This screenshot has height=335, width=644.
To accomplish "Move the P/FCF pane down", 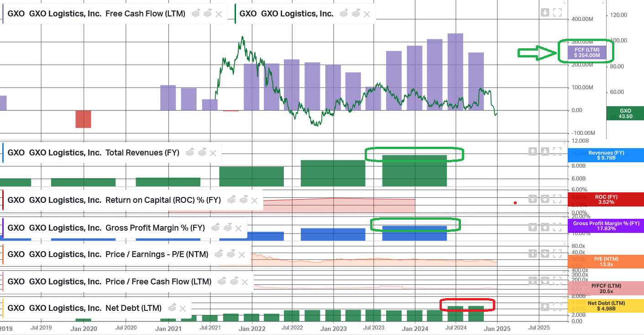I will [x=545, y=280].
